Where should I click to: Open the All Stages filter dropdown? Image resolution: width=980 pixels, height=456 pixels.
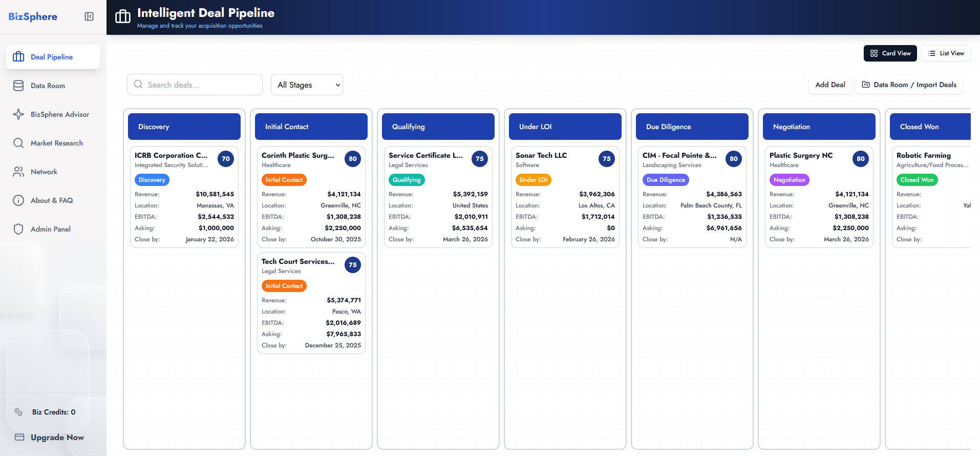[307, 85]
